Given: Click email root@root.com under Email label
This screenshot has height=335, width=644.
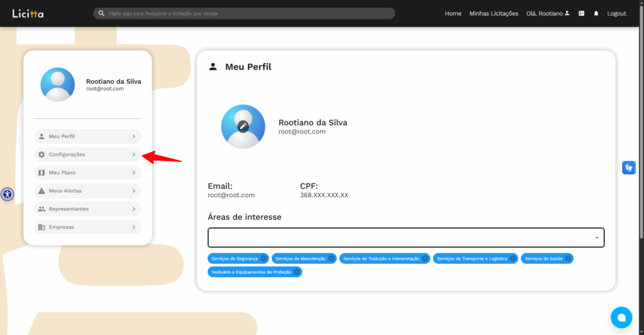Looking at the screenshot, I should click(x=231, y=195).
